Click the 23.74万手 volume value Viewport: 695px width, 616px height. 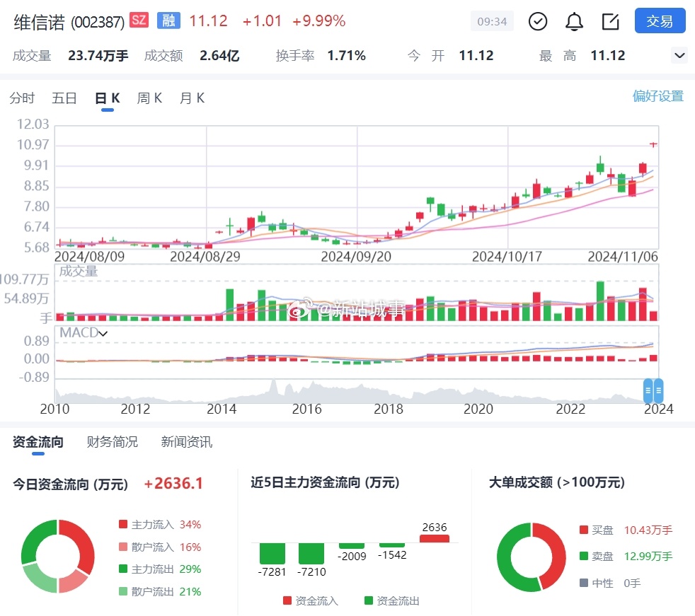(98, 55)
